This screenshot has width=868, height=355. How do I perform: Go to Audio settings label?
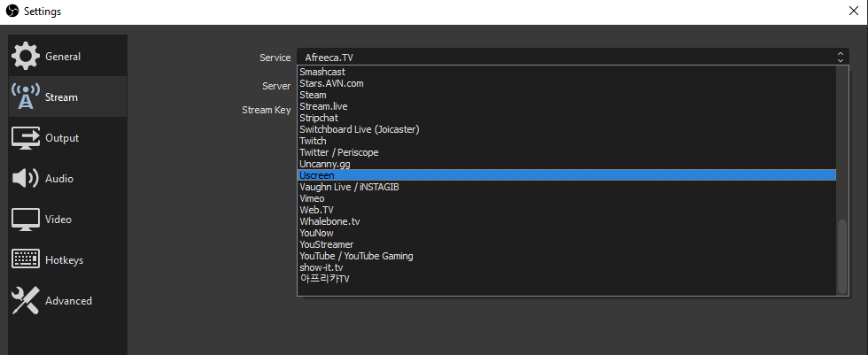pos(59,179)
